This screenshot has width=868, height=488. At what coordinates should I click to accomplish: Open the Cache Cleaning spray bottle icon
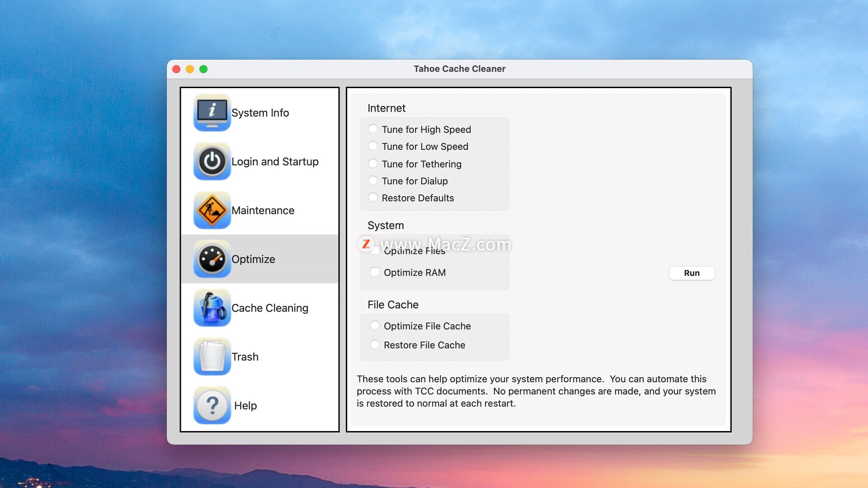pos(212,308)
